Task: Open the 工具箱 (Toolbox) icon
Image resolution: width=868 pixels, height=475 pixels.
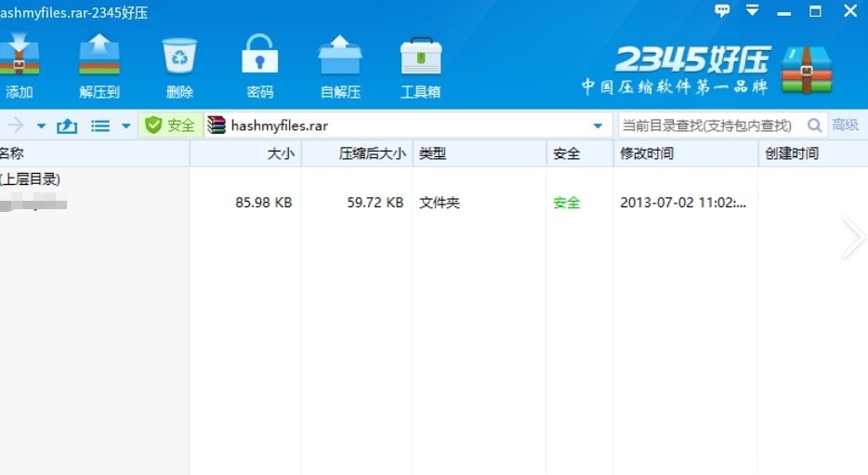Action: click(x=420, y=65)
